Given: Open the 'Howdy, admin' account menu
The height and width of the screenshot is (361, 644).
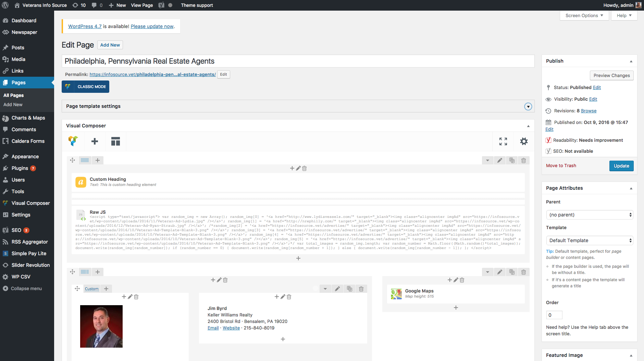Looking at the screenshot, I should (x=622, y=5).
